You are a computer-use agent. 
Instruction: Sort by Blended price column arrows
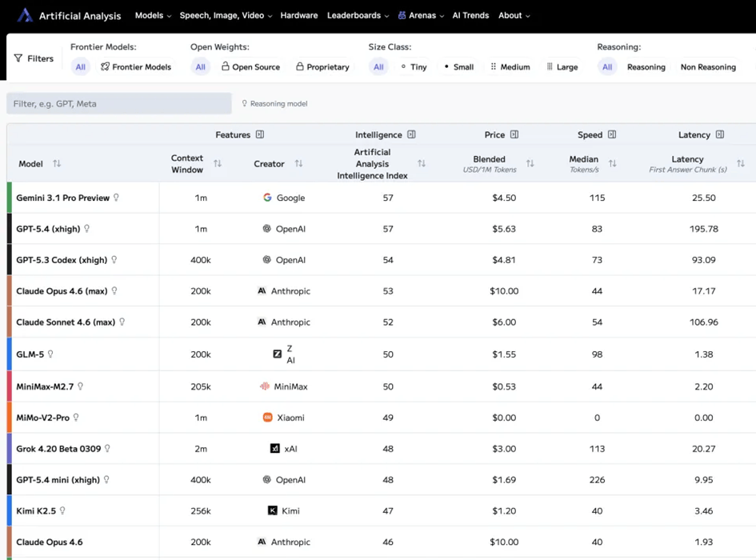pyautogui.click(x=530, y=164)
